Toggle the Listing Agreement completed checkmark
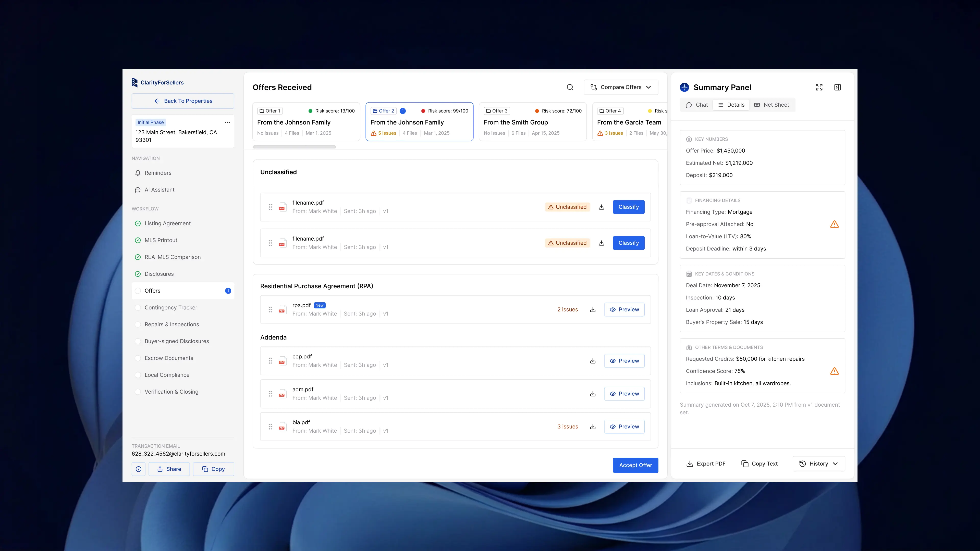This screenshot has width=980, height=551. tap(138, 224)
